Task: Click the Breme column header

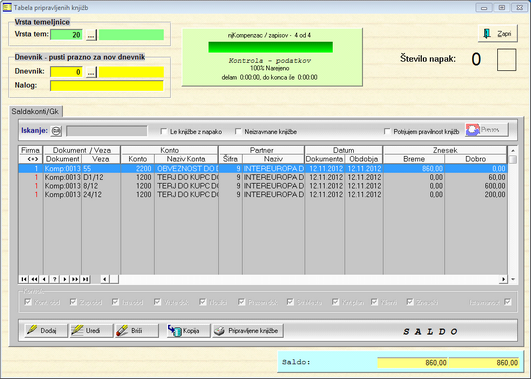Action: (414, 159)
